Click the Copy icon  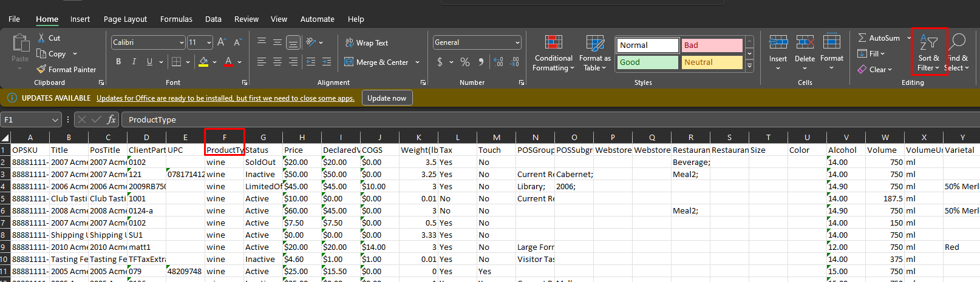pos(41,53)
